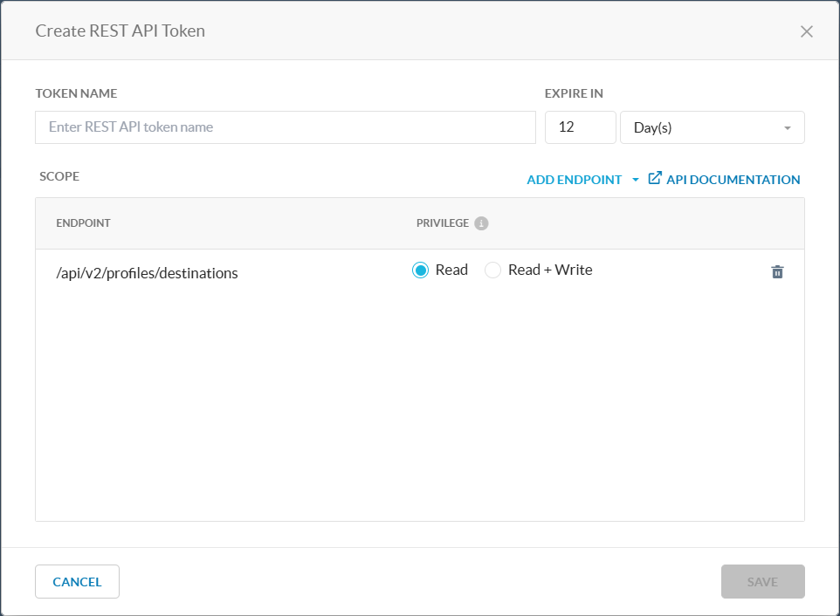This screenshot has width=840, height=616.
Task: Save the new REST API token
Action: 762,581
